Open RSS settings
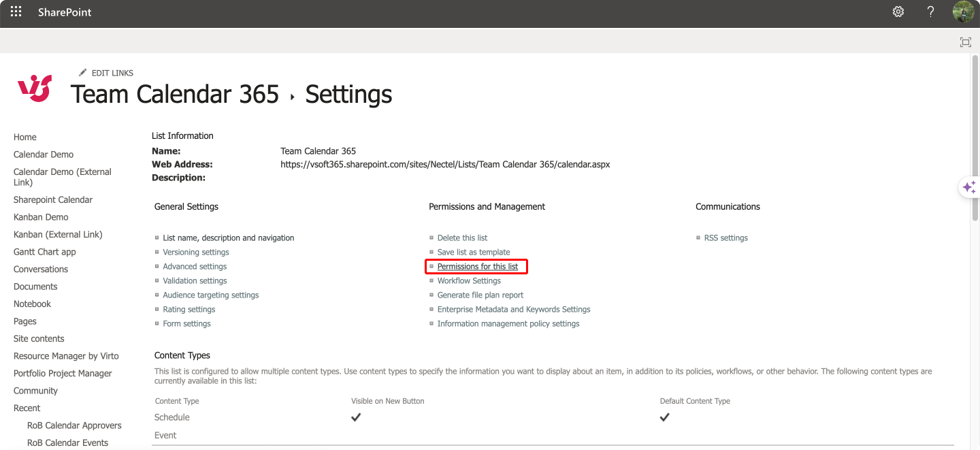Viewport: 980px width, 450px height. pyautogui.click(x=726, y=238)
